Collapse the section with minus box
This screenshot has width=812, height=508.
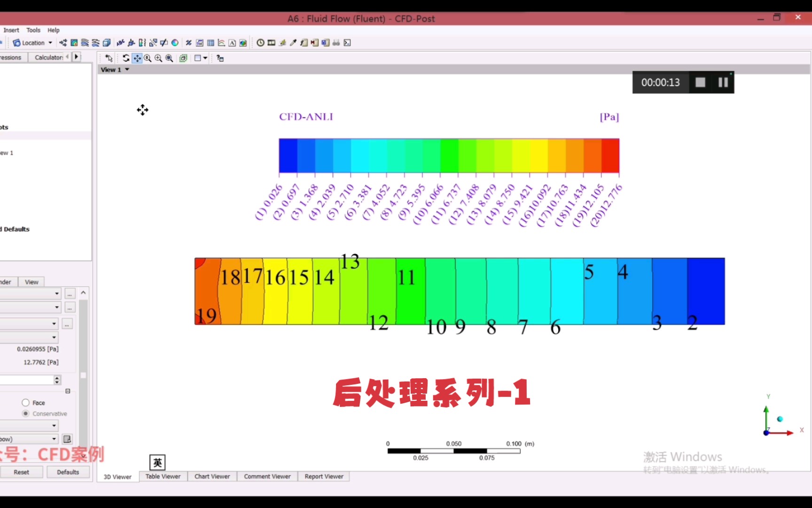68,391
